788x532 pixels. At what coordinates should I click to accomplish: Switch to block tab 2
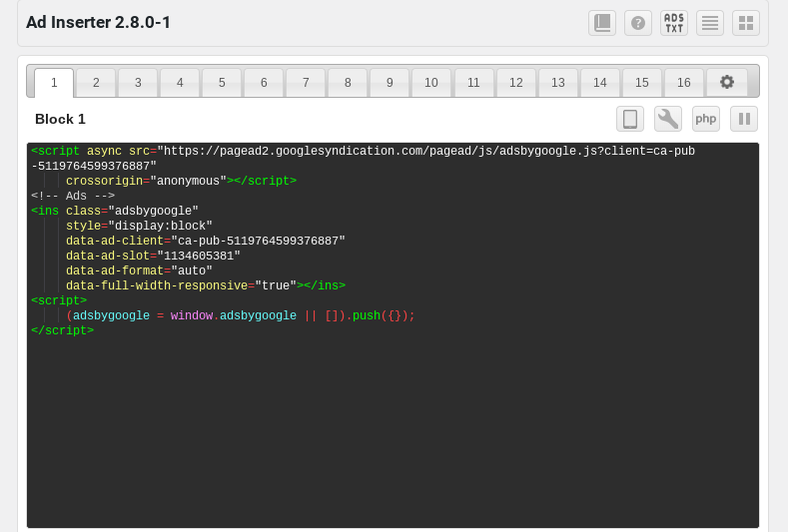[96, 83]
